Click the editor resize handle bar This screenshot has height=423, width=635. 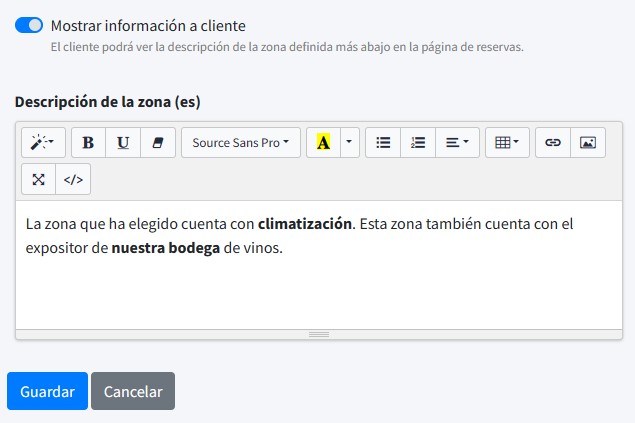pyautogui.click(x=318, y=334)
